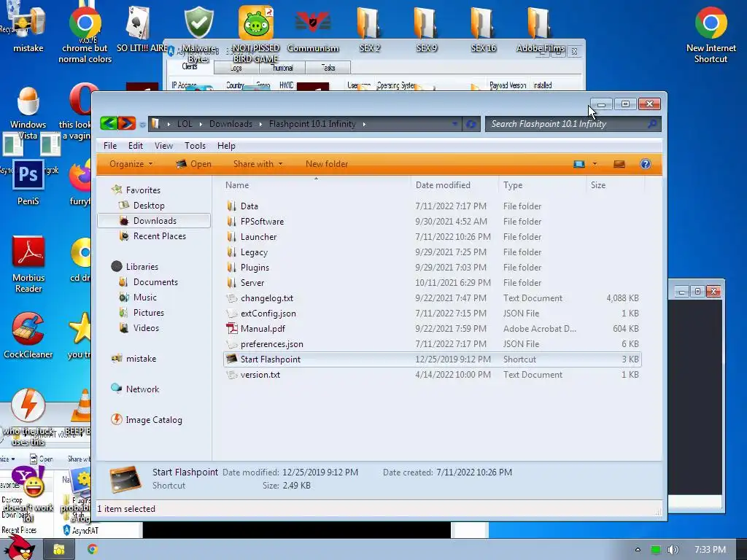This screenshot has height=560, width=747.
Task: Open the Help menu
Action: pos(226,146)
